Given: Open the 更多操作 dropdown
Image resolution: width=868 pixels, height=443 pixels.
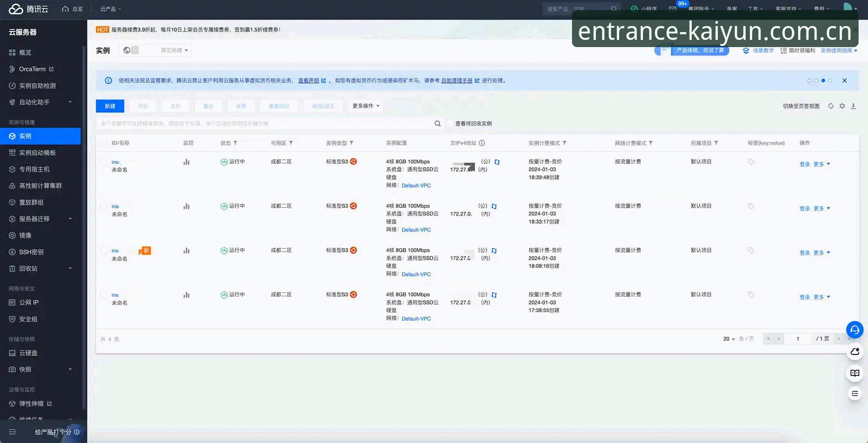Looking at the screenshot, I should pyautogui.click(x=366, y=106).
